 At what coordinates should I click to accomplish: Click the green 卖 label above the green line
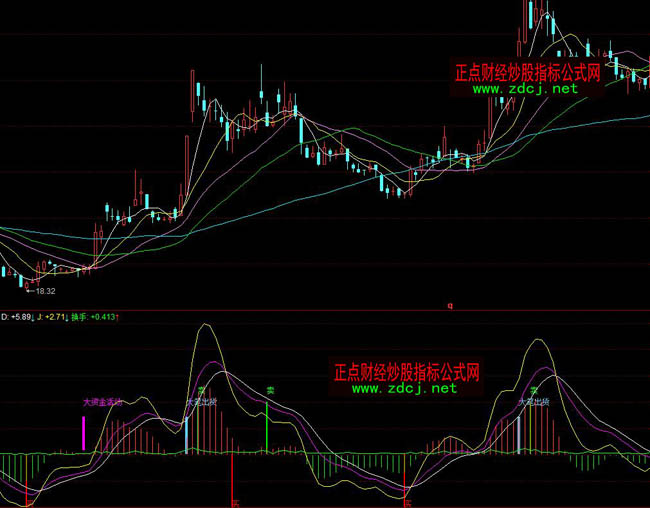268,390
